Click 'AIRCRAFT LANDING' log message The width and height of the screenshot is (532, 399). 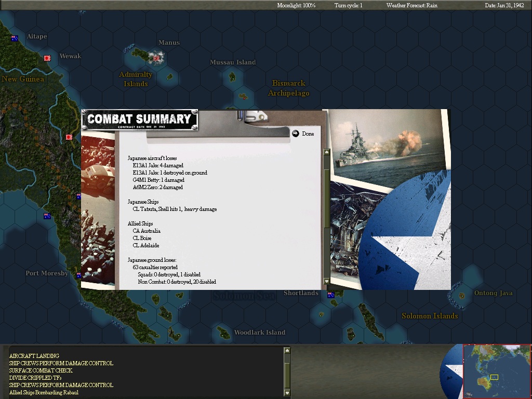pos(34,355)
